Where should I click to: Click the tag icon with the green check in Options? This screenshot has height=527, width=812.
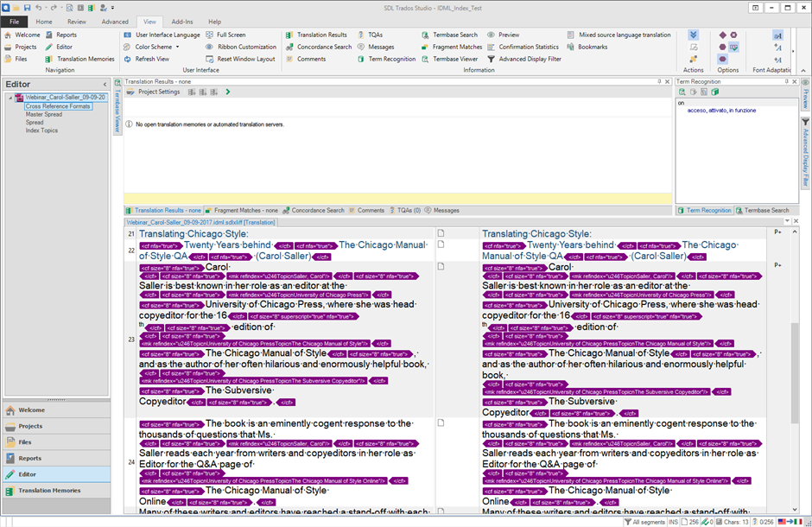(x=733, y=48)
